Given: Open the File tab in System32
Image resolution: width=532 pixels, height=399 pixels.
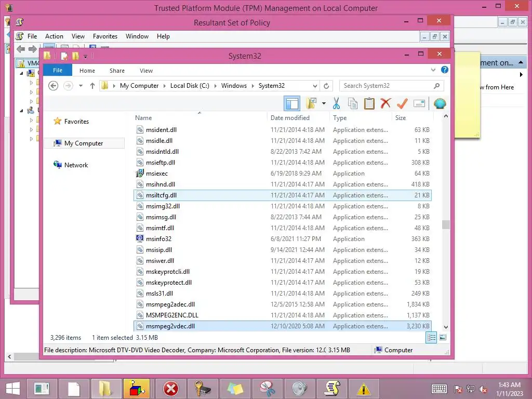Looking at the screenshot, I should coord(58,70).
